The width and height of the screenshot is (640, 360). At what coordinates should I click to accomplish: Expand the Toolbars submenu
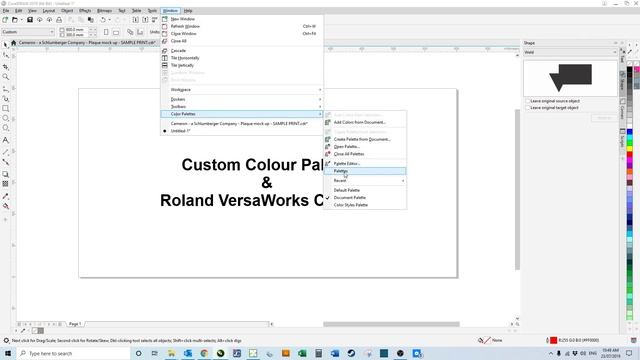coord(242,107)
